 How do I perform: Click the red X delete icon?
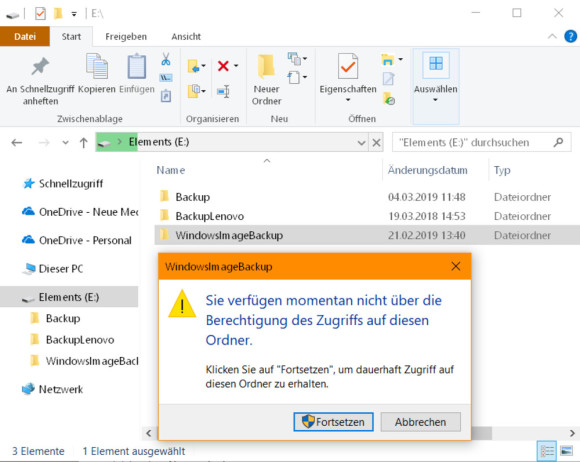pyautogui.click(x=223, y=66)
